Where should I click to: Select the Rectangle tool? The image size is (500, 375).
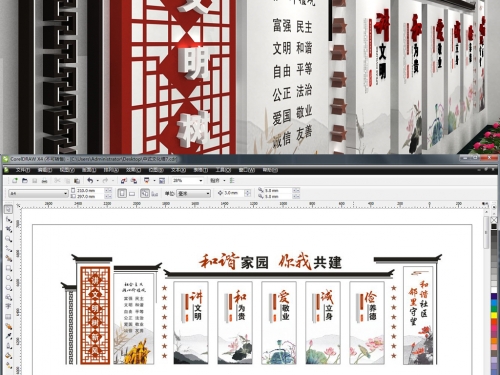8,268
